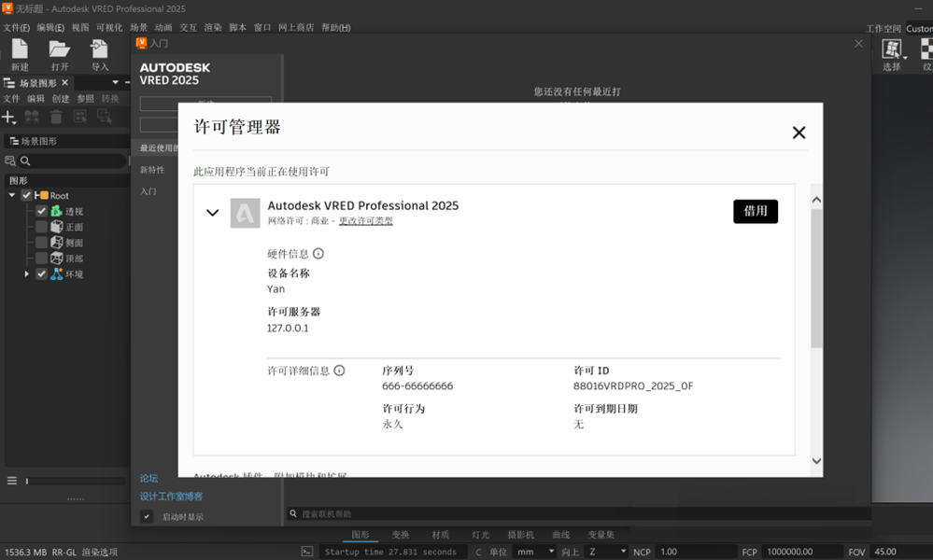
Task: Click the plus Create node icon
Action: pos(9,117)
